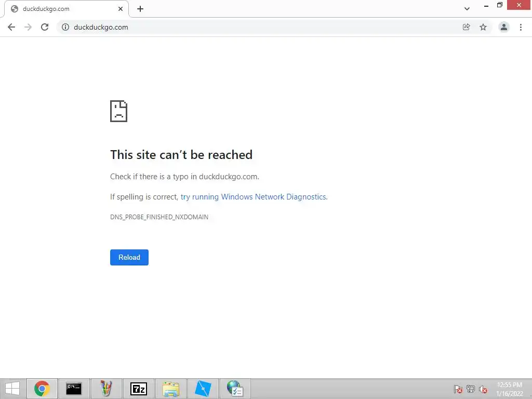Restore down the Chrome window
The width and height of the screenshot is (532, 399).
tap(499, 5)
